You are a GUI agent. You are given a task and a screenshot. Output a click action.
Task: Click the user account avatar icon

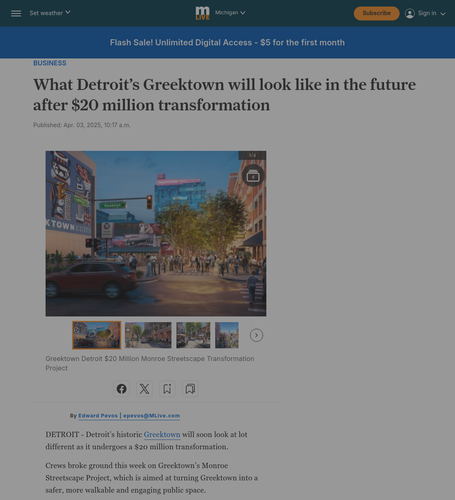click(410, 13)
